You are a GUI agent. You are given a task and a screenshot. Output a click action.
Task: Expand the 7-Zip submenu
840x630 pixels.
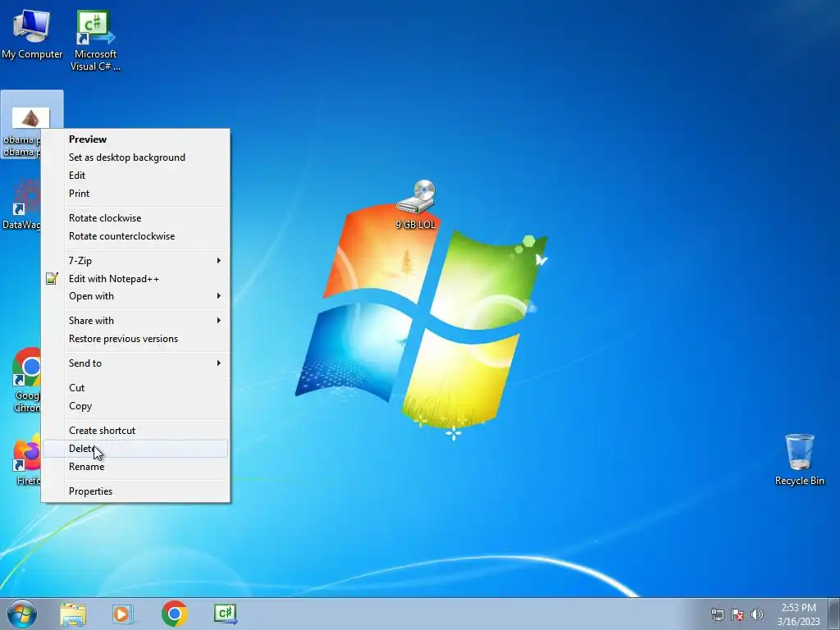[x=135, y=261]
